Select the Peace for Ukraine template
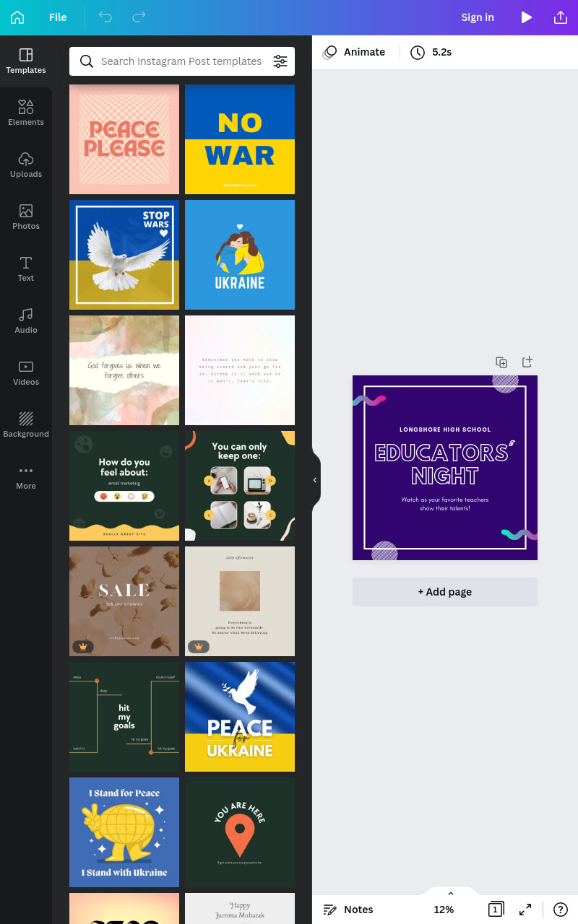The image size is (578, 924). coord(240,717)
